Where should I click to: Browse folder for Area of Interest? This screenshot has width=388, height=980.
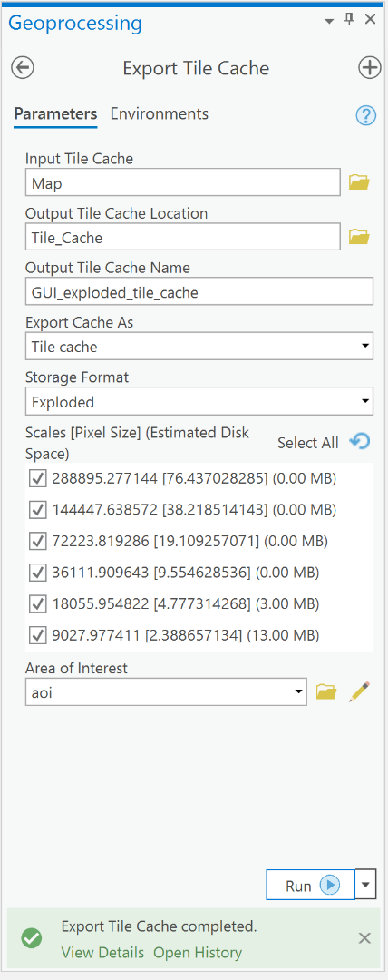(x=326, y=691)
